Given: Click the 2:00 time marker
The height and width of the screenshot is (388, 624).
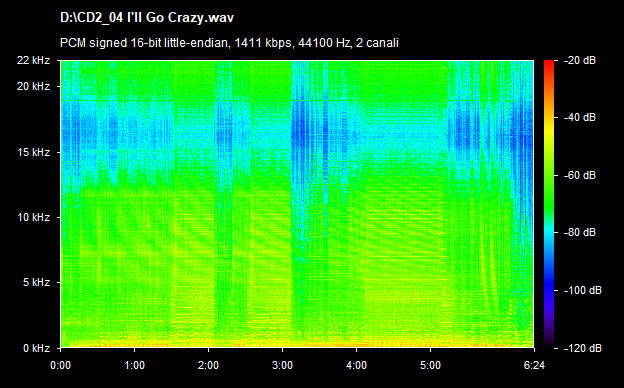Looking at the screenshot, I should tap(209, 365).
